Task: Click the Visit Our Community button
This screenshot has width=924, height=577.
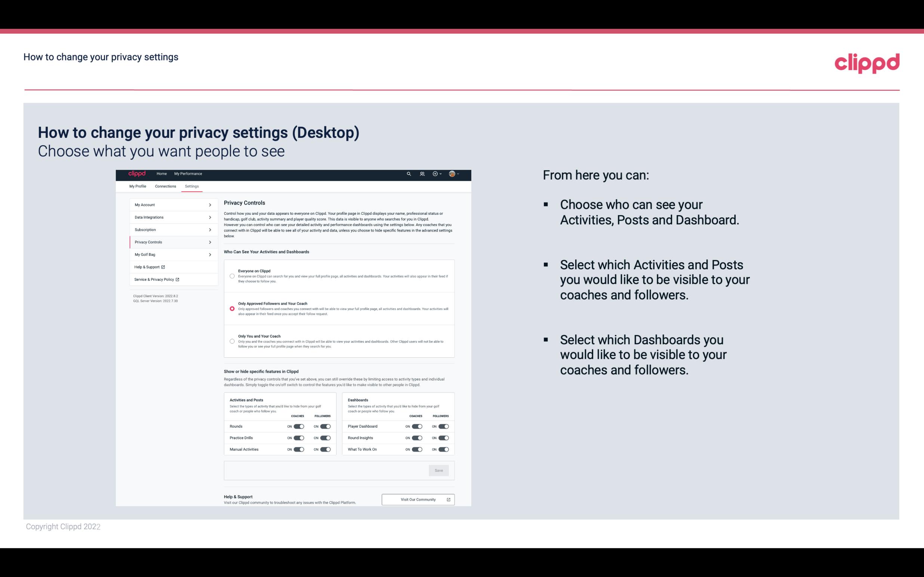Action: (417, 499)
